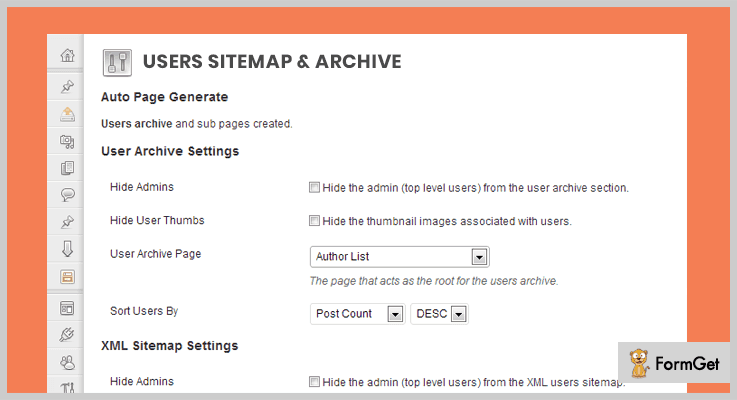Open the Tools wrench icon
The image size is (737, 400).
point(67,387)
